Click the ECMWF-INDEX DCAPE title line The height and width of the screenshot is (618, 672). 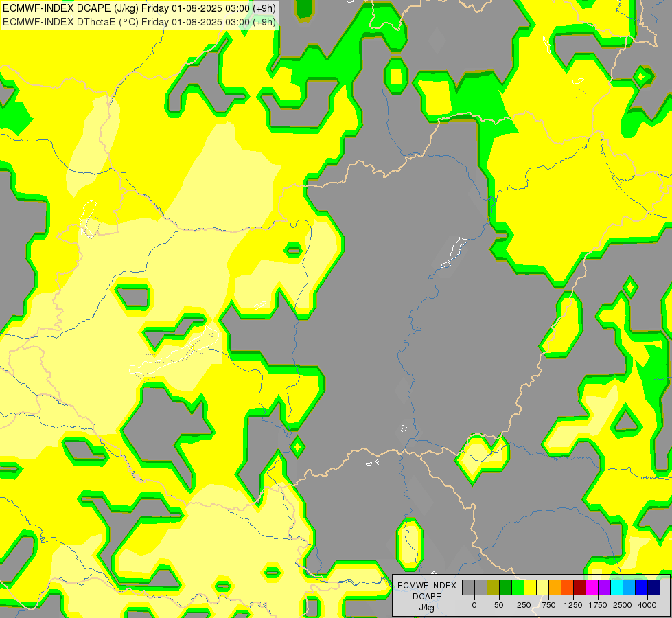[x=139, y=8]
